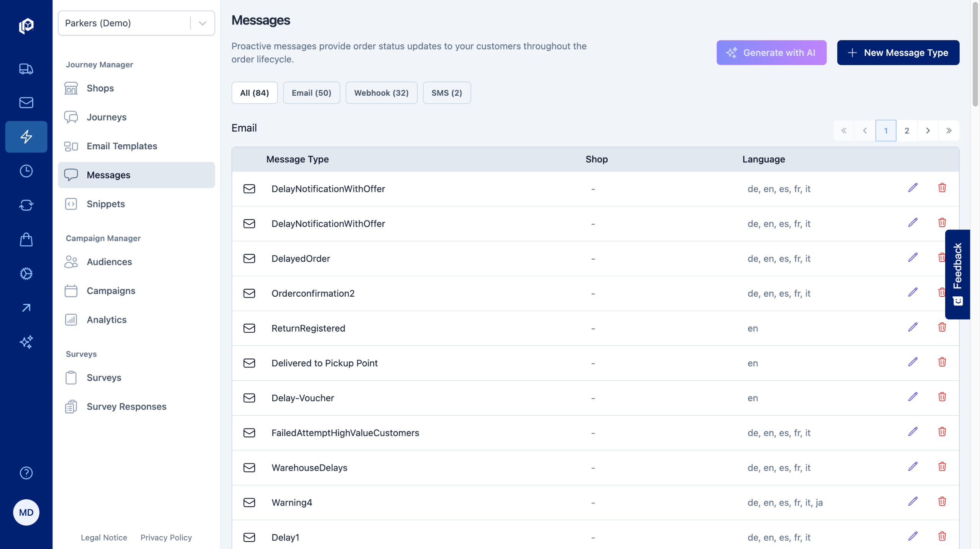Click the clock icon in left rail
This screenshot has height=549, width=980.
(x=26, y=171)
